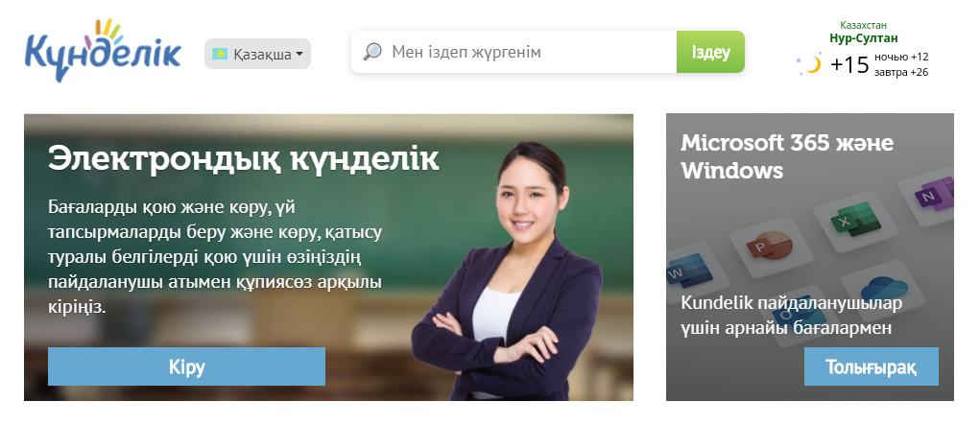Click the +15 temperature reading

850,64
